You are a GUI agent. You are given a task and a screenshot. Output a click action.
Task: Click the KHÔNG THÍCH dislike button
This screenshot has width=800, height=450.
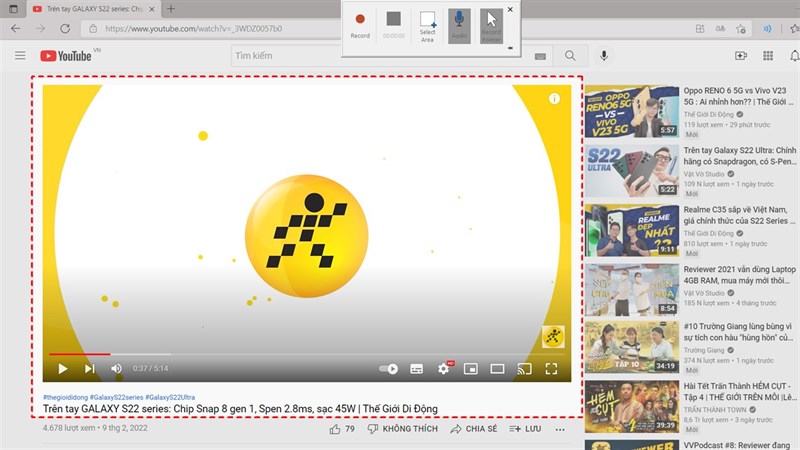(x=403, y=429)
